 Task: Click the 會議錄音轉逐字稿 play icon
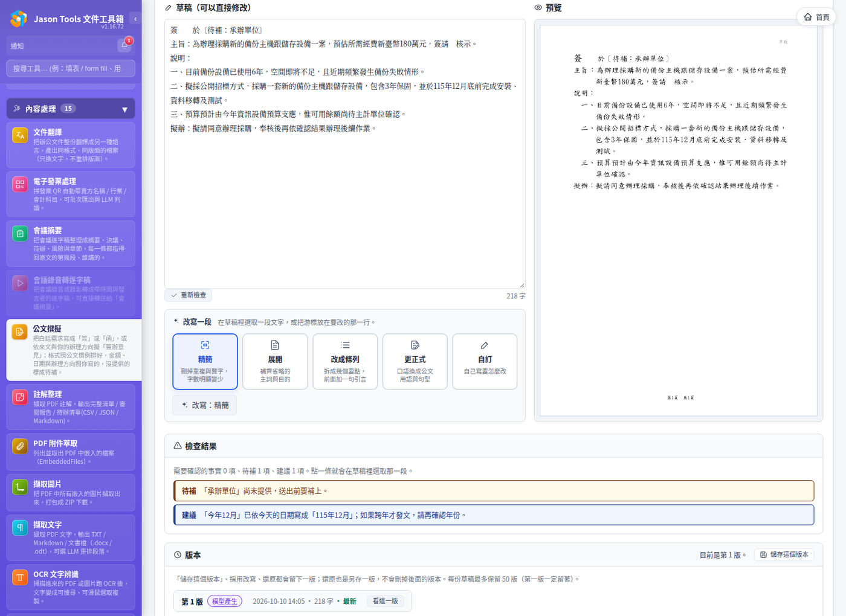click(x=20, y=283)
